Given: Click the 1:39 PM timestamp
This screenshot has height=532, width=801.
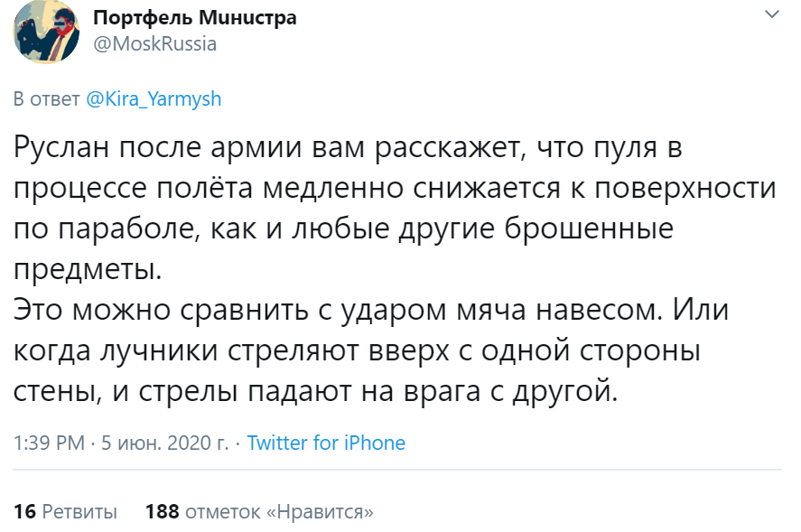Looking at the screenshot, I should pyautogui.click(x=50, y=443).
